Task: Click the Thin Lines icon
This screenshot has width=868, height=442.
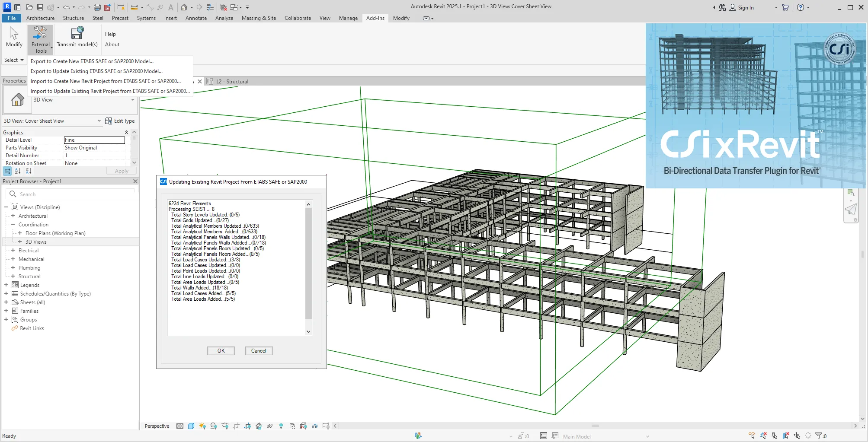Action: [210, 7]
